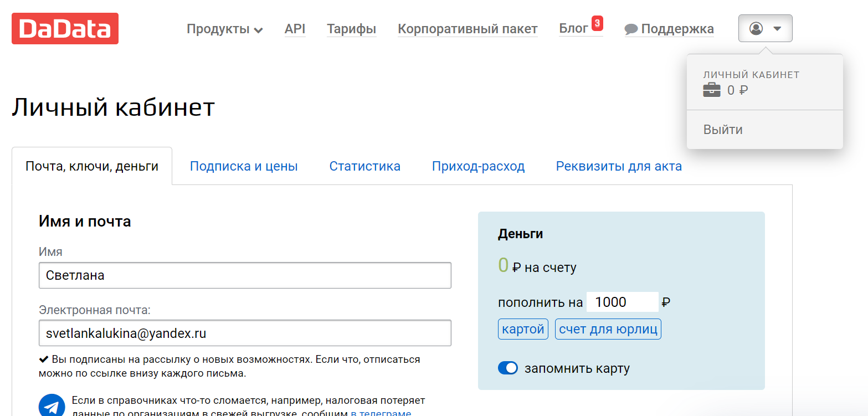Screen dimensions: 868x416
Task: Focus the top-up amount field showing 1000
Action: pos(622,302)
